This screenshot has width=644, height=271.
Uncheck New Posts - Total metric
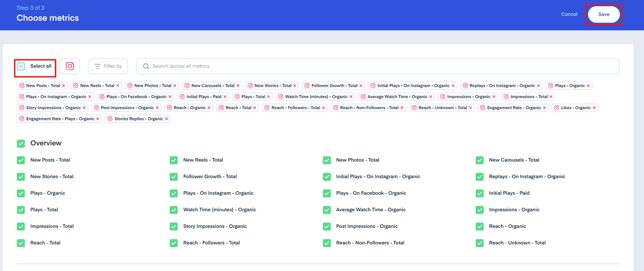[x=21, y=160]
